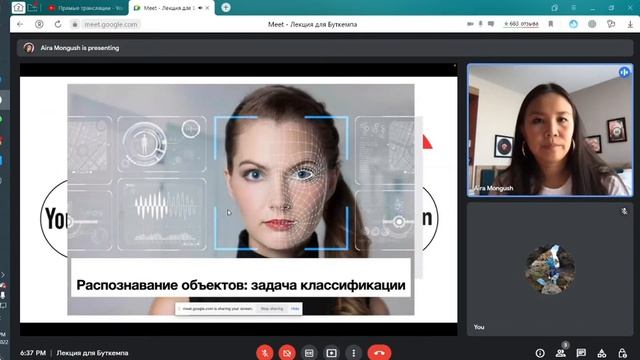Open the tab groups folder icon
Viewport: 640px width, 360px height.
[x=33, y=7]
